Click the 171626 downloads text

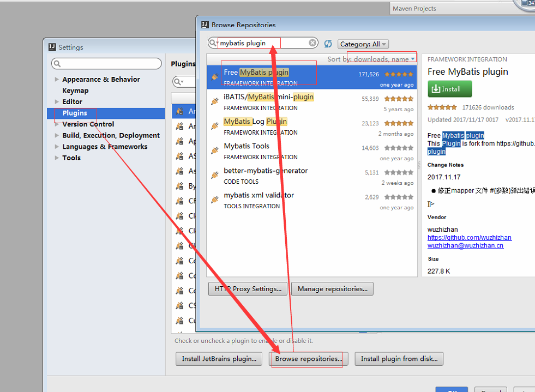(488, 107)
